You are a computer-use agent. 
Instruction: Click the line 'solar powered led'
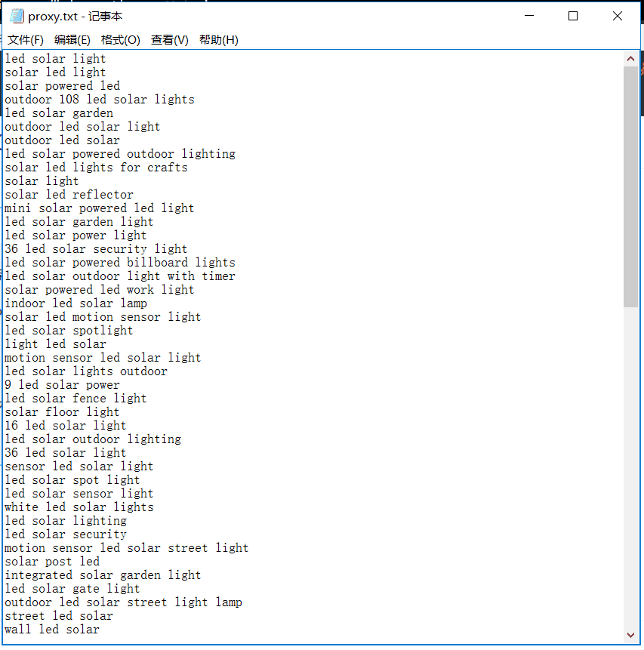click(x=62, y=86)
